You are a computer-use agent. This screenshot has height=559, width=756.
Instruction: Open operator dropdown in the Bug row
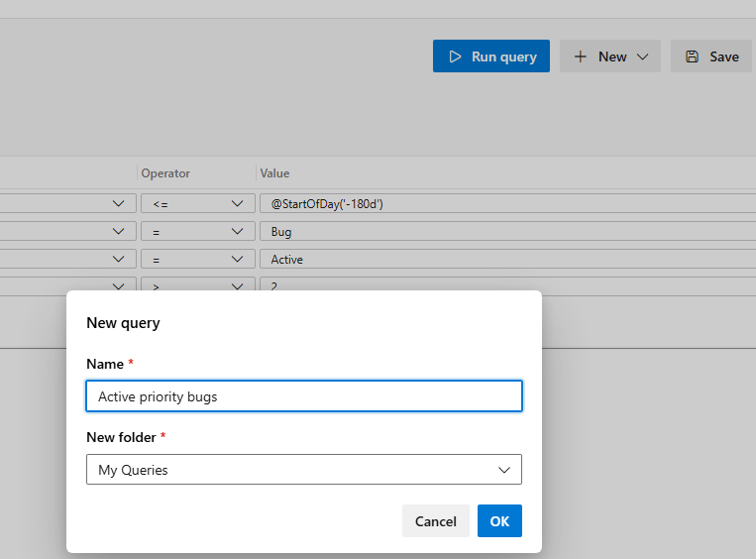click(198, 232)
